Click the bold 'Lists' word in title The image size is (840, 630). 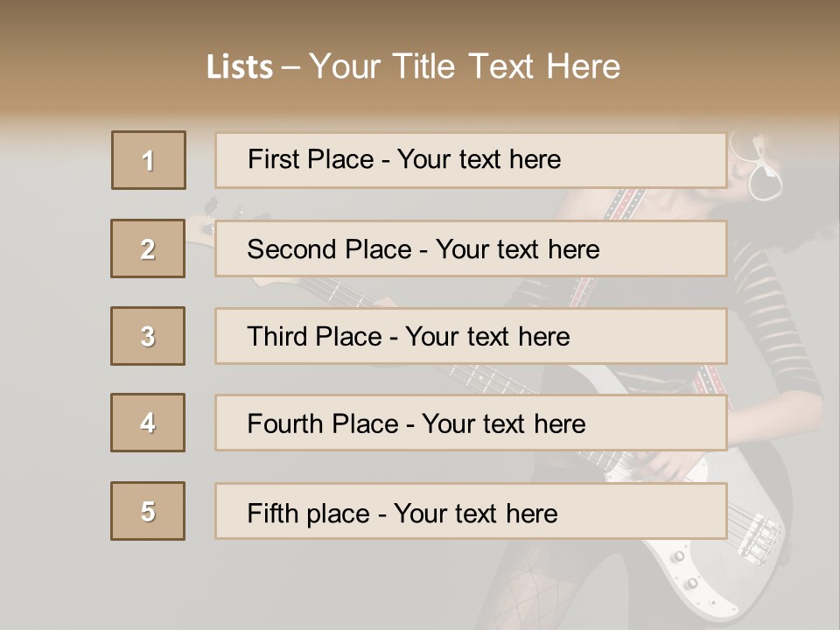coord(239,67)
